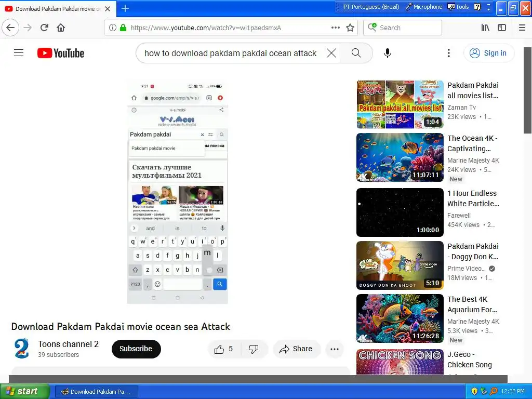
Task: Click the browser Search box
Action: tap(403, 28)
